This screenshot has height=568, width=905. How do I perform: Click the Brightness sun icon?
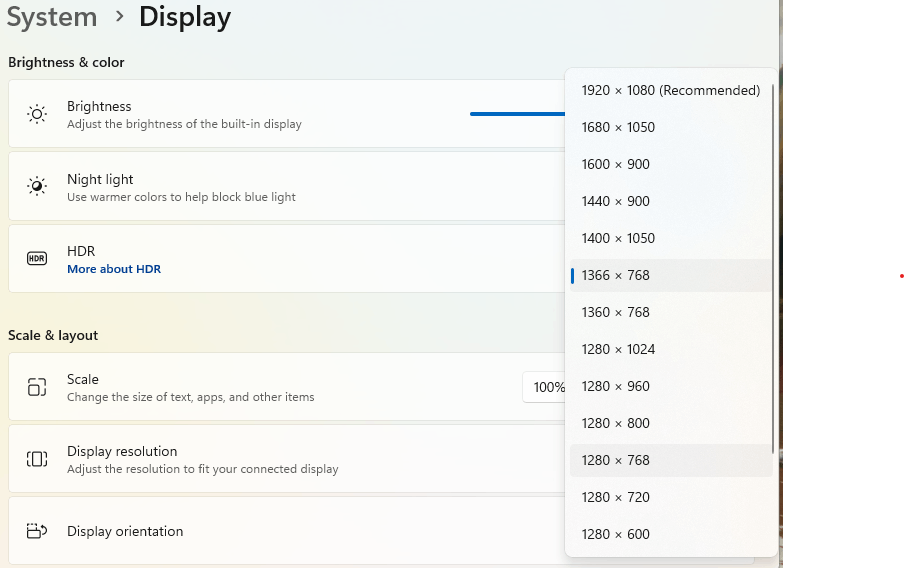click(x=37, y=114)
